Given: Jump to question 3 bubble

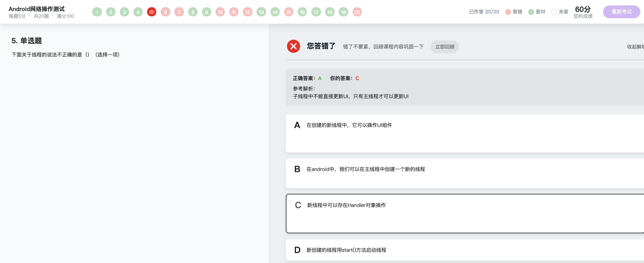Looking at the screenshot, I should click(124, 12).
